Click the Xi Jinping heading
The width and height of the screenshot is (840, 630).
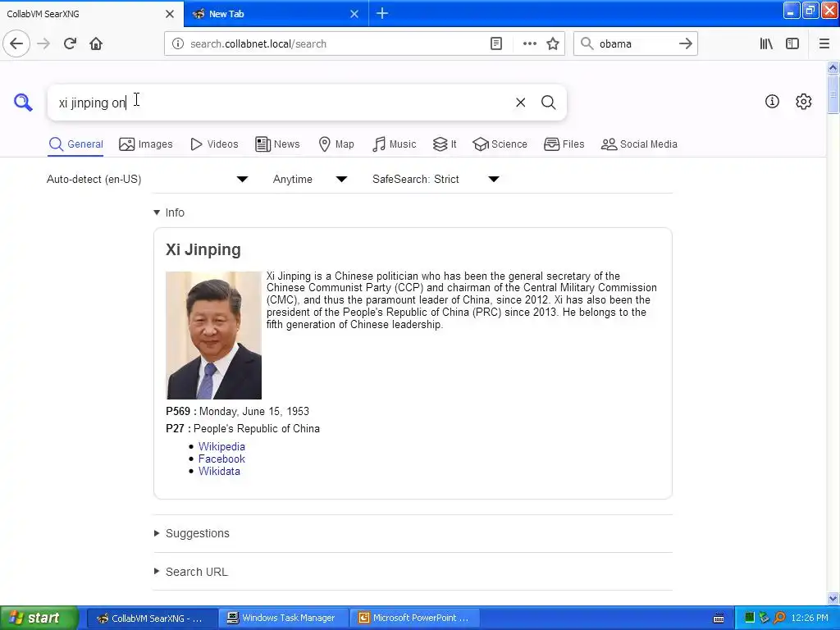click(x=203, y=249)
